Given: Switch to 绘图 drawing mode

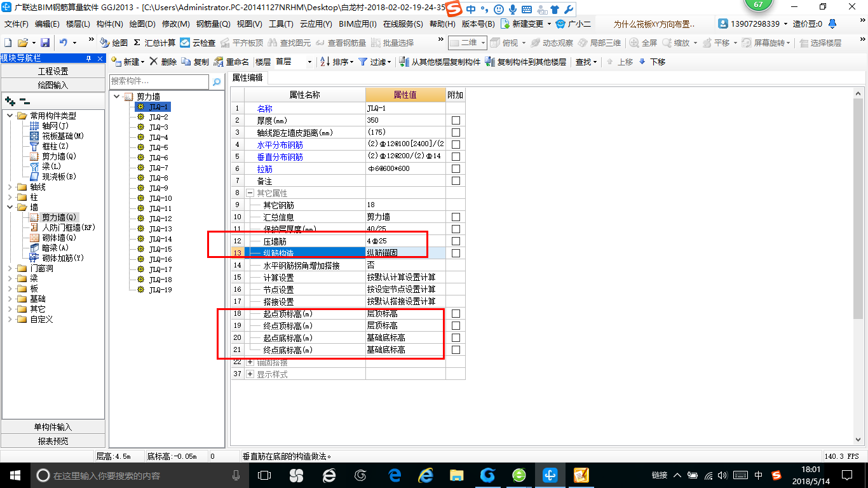Looking at the screenshot, I should click(114, 43).
